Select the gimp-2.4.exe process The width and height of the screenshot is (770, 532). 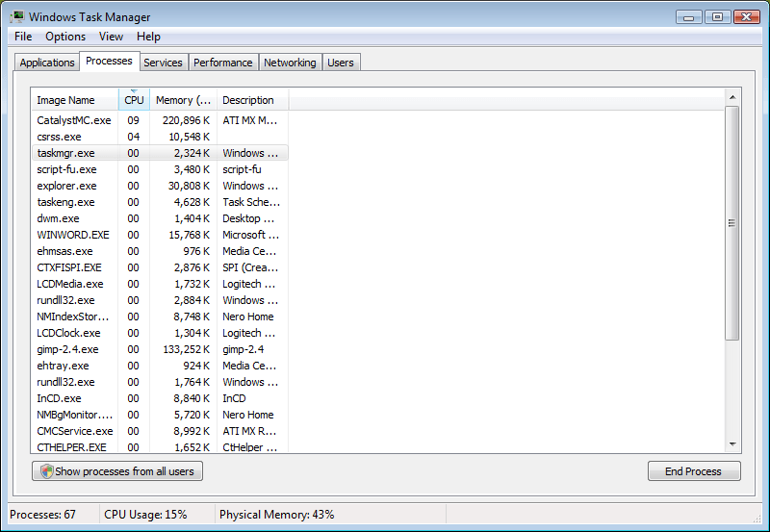160,349
